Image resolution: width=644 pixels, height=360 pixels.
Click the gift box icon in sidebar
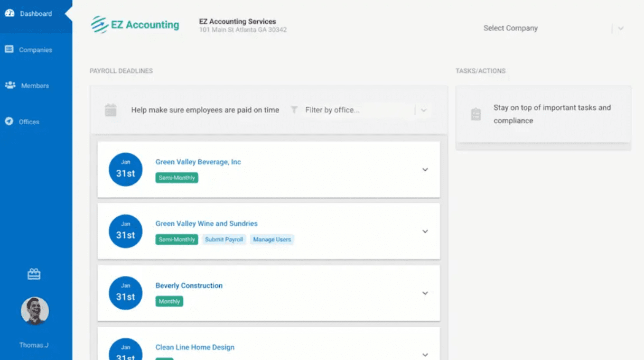pos(34,274)
